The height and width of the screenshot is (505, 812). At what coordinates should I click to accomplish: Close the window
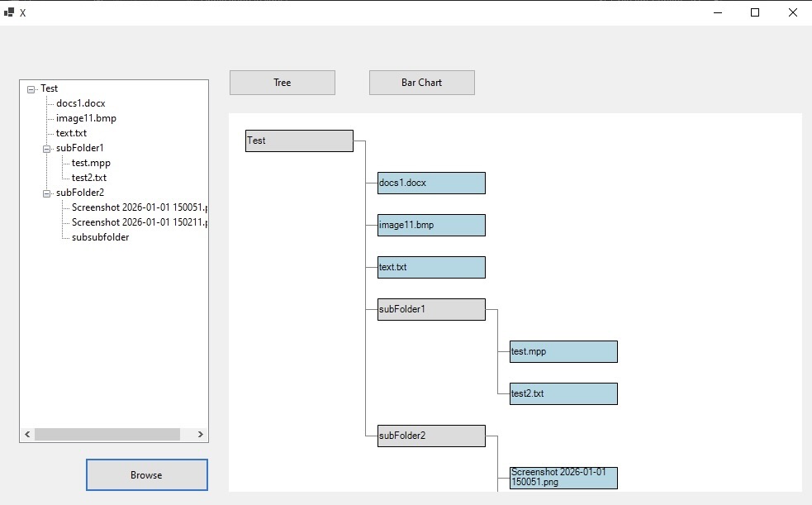tap(793, 12)
